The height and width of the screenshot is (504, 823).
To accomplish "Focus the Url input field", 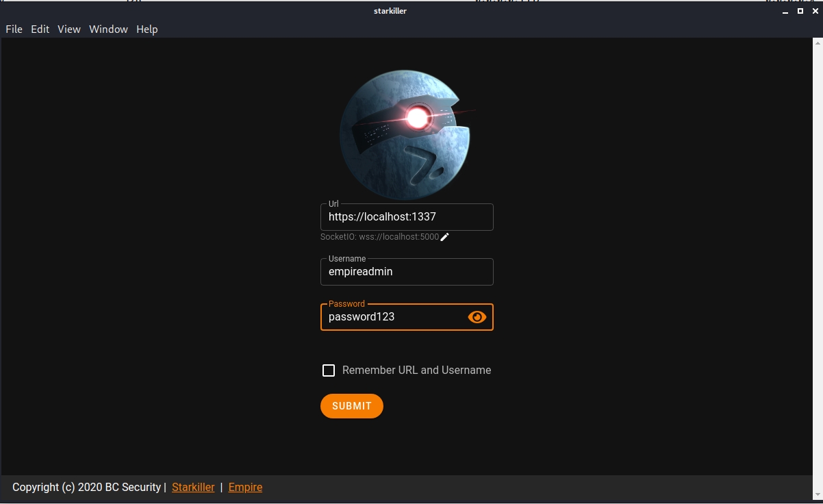I will pyautogui.click(x=406, y=217).
